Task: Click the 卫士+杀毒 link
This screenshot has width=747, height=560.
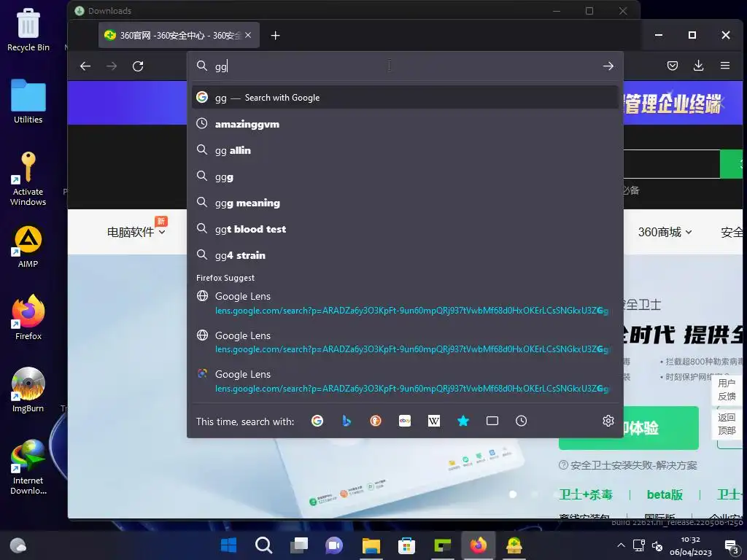Action: pyautogui.click(x=586, y=495)
